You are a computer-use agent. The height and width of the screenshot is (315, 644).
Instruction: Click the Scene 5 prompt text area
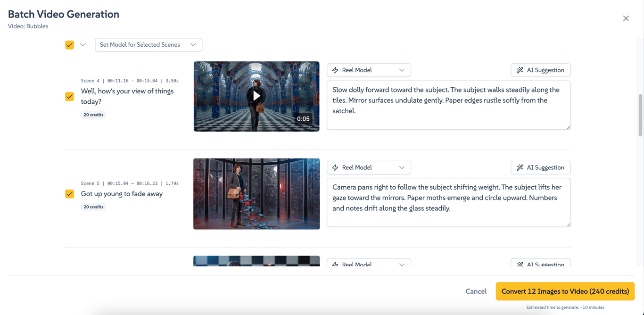(449, 202)
